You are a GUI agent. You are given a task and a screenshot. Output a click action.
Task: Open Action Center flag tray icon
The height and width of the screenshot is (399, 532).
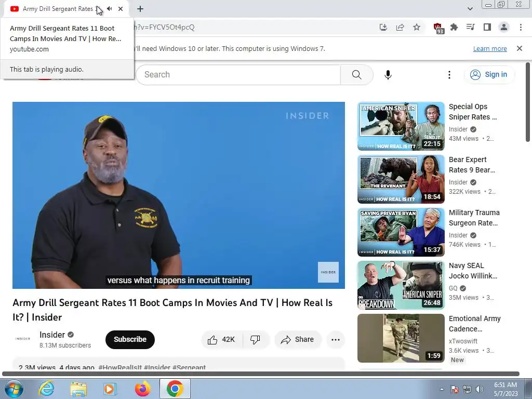455,389
